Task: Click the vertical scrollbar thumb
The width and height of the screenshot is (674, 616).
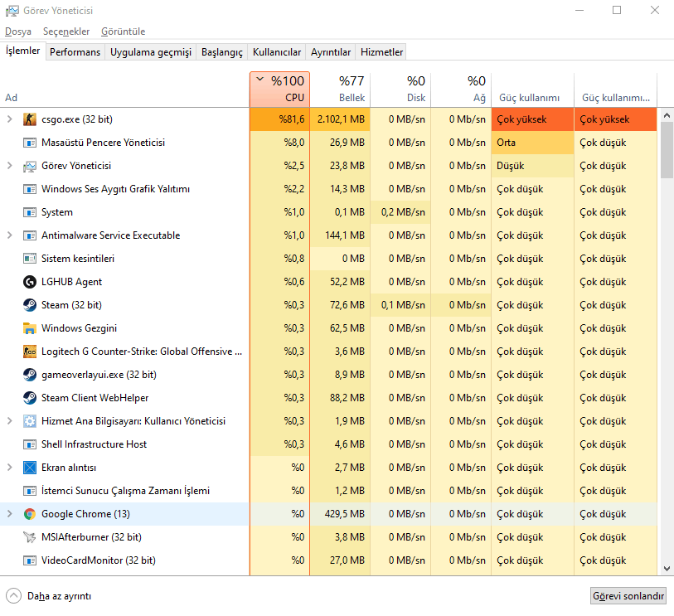Action: 667,149
